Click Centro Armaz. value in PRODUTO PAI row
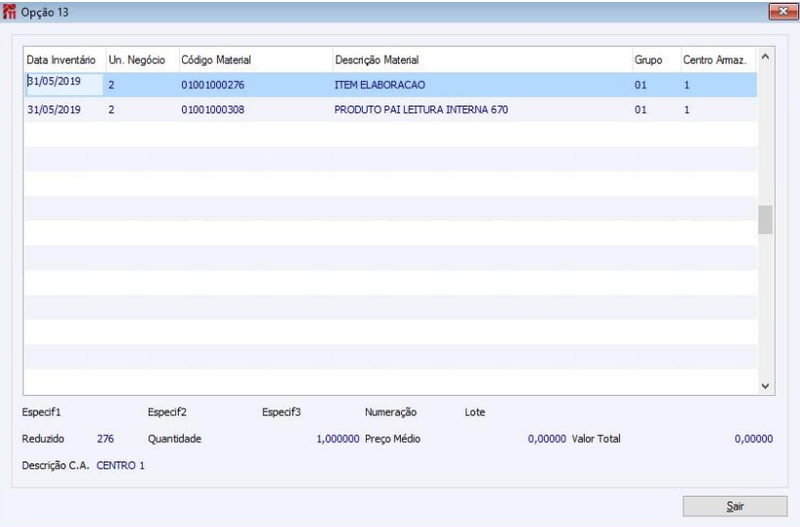This screenshot has height=527, width=800. pyautogui.click(x=687, y=109)
